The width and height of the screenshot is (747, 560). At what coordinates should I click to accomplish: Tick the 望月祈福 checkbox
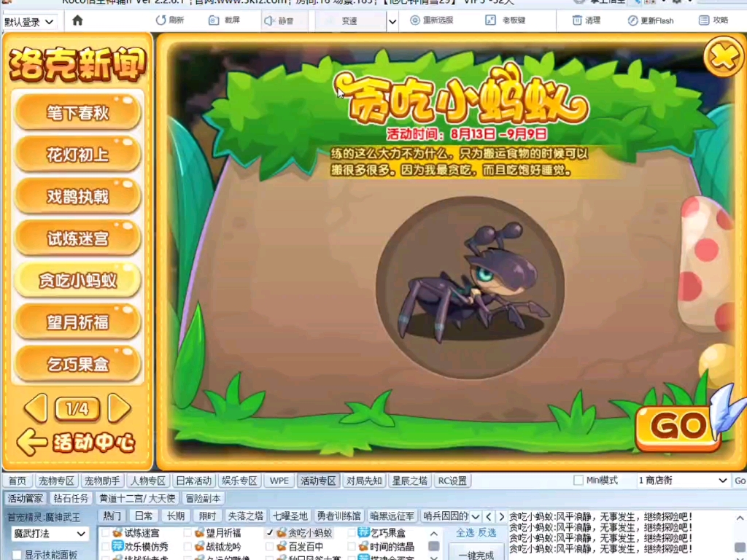187,533
